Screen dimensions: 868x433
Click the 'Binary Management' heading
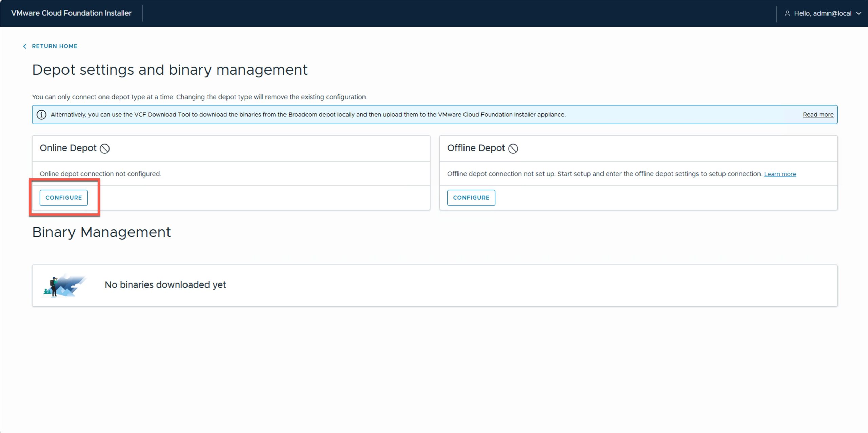pos(101,232)
